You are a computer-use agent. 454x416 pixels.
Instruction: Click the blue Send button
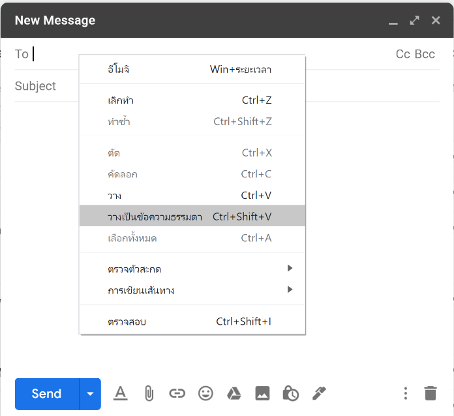coord(47,394)
